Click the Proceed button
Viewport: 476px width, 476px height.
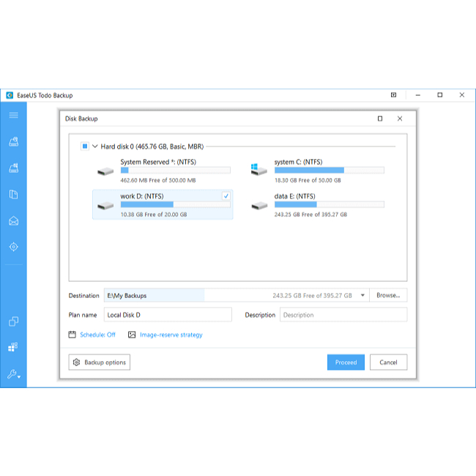[x=346, y=362]
